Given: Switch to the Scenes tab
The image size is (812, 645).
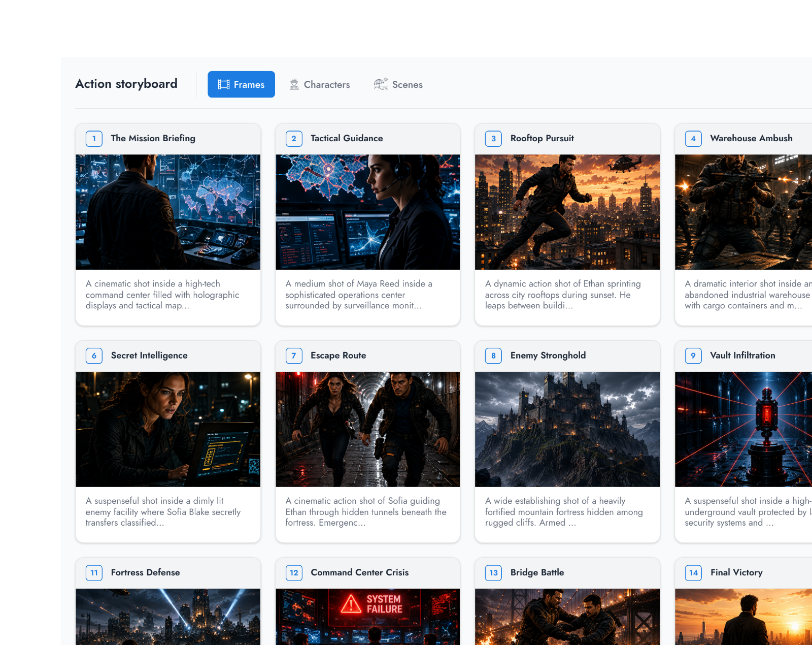Looking at the screenshot, I should pyautogui.click(x=398, y=84).
